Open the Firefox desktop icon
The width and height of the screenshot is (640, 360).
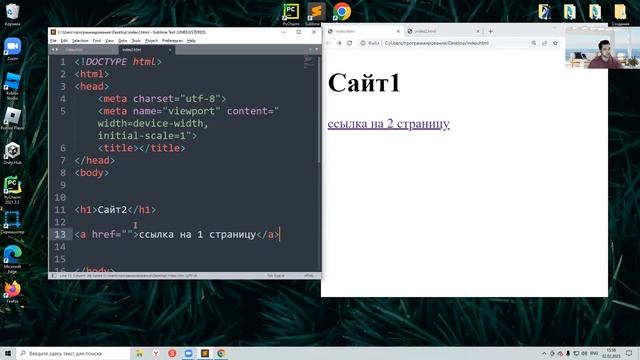click(x=12, y=291)
